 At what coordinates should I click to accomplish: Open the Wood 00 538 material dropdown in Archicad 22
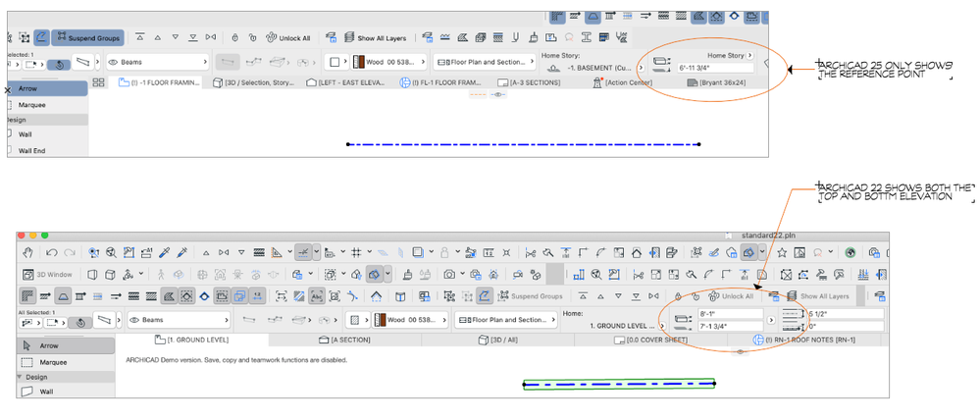(411, 319)
